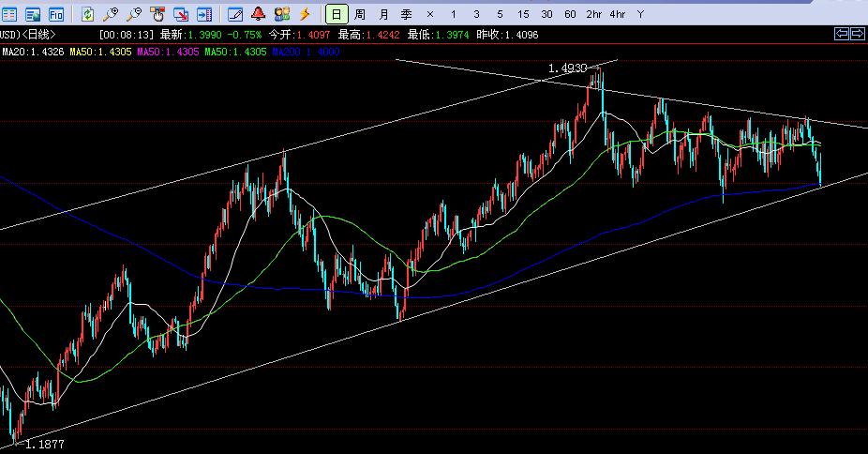Click the 最新:1.3990 latest price
The image size is (868, 454).
pyautogui.click(x=191, y=35)
